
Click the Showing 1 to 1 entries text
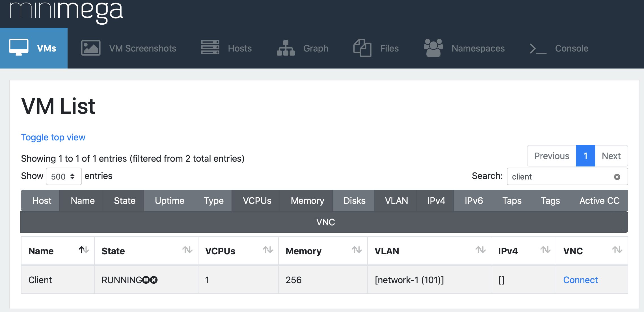pos(133,159)
